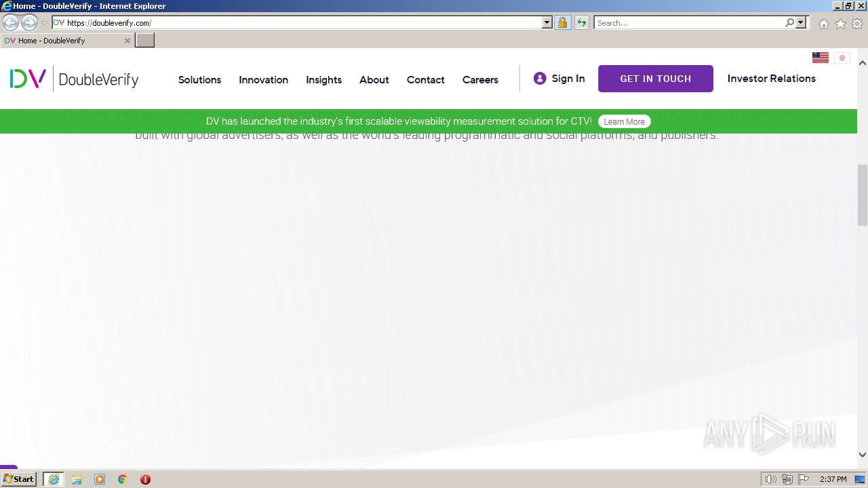Click the Internet Explorer taskbar icon
This screenshot has height=488, width=868.
pyautogui.click(x=54, y=479)
